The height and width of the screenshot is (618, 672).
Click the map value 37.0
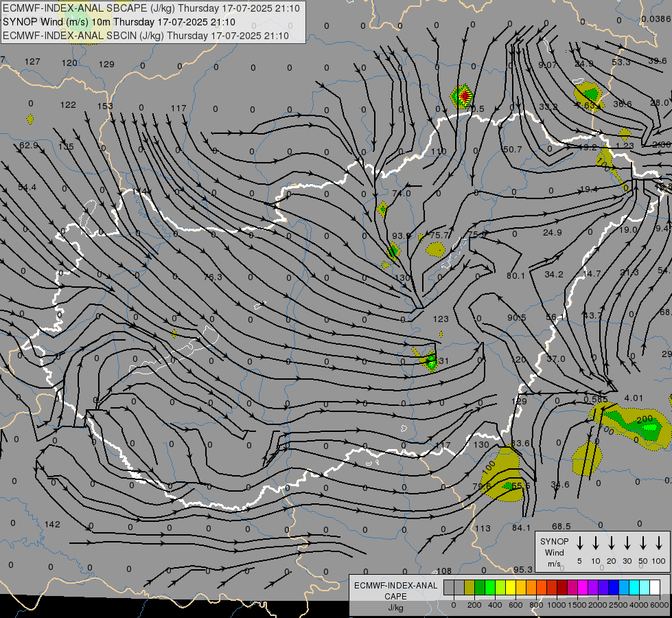click(556, 358)
